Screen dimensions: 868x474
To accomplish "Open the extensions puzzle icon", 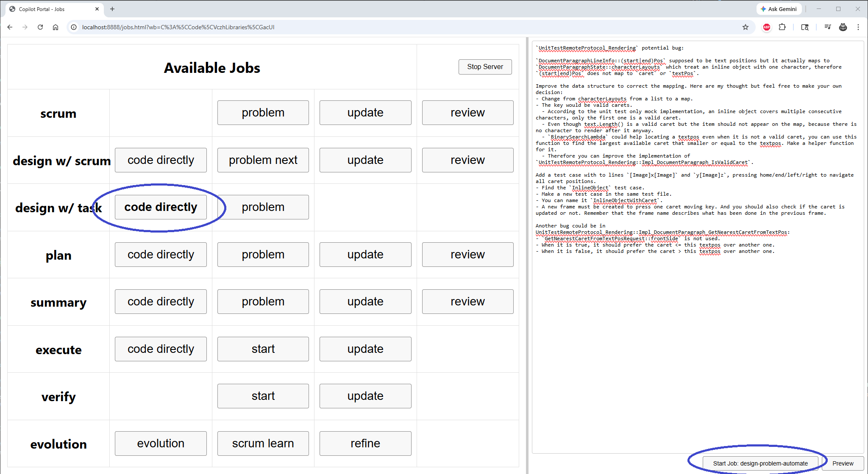I will [x=782, y=27].
